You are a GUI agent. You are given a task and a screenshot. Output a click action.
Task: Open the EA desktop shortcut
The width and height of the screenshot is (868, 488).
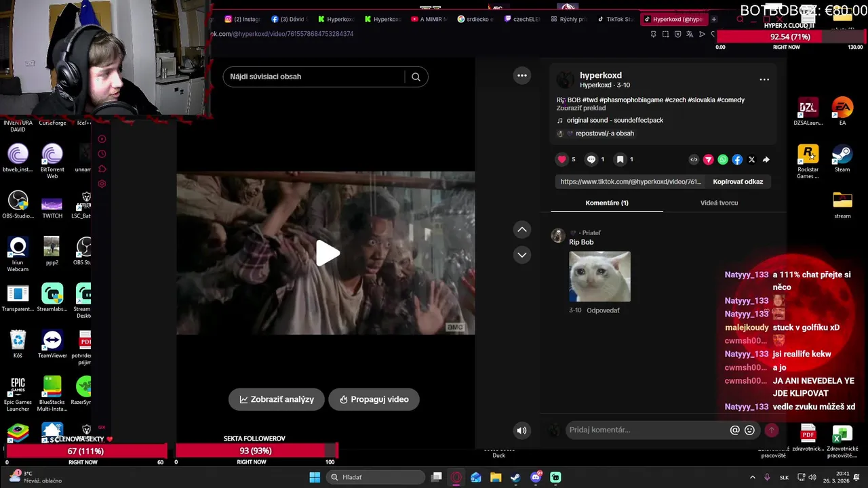(x=842, y=112)
